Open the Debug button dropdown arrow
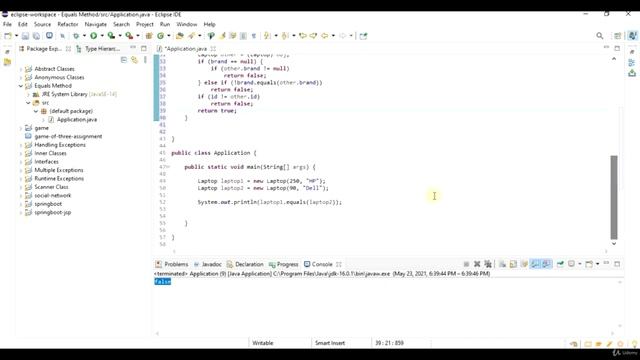Screen dimensions: 640x360 point(84,36)
